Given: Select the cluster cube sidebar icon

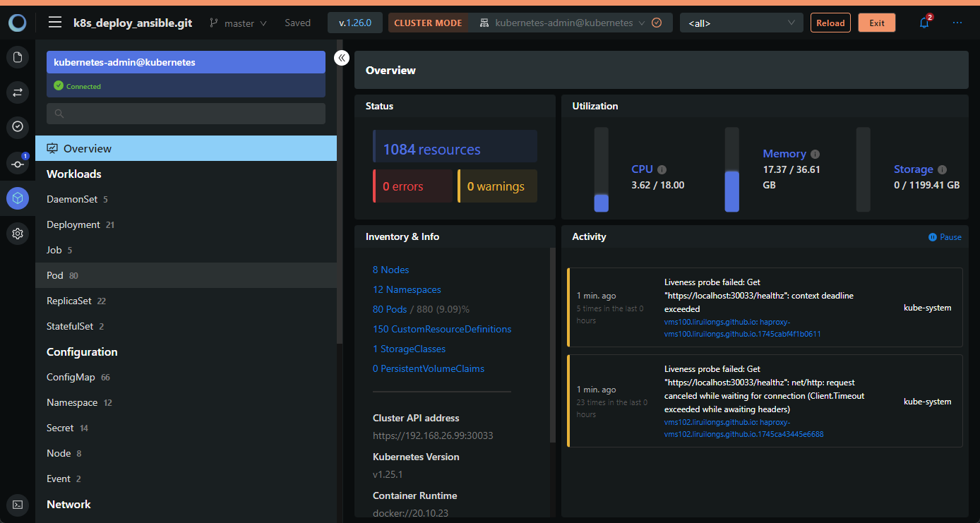Looking at the screenshot, I should (x=18, y=198).
